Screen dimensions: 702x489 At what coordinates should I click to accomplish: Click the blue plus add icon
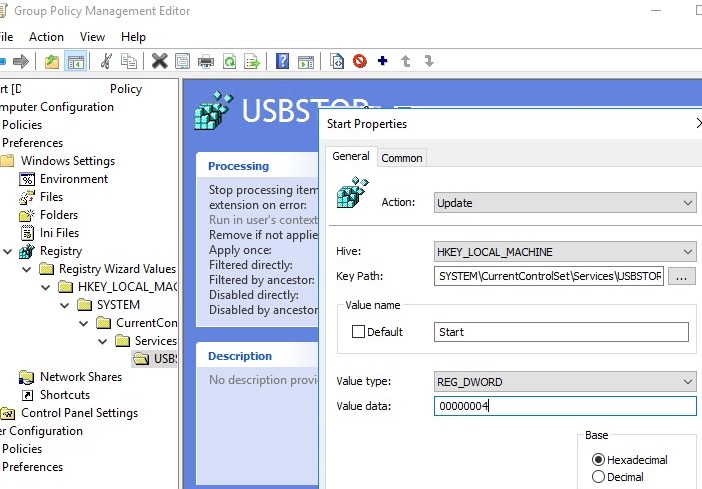[x=382, y=62]
